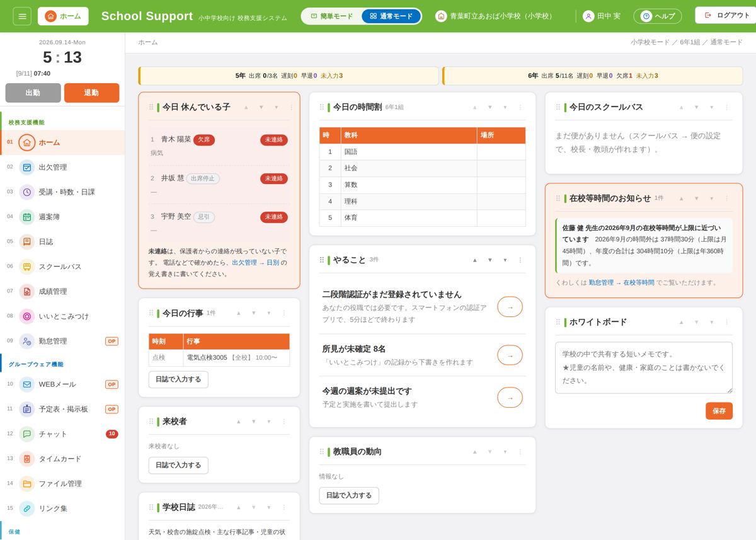The width and height of the screenshot is (756, 540).
Task: Click the ログアウト button
Action: [726, 15]
